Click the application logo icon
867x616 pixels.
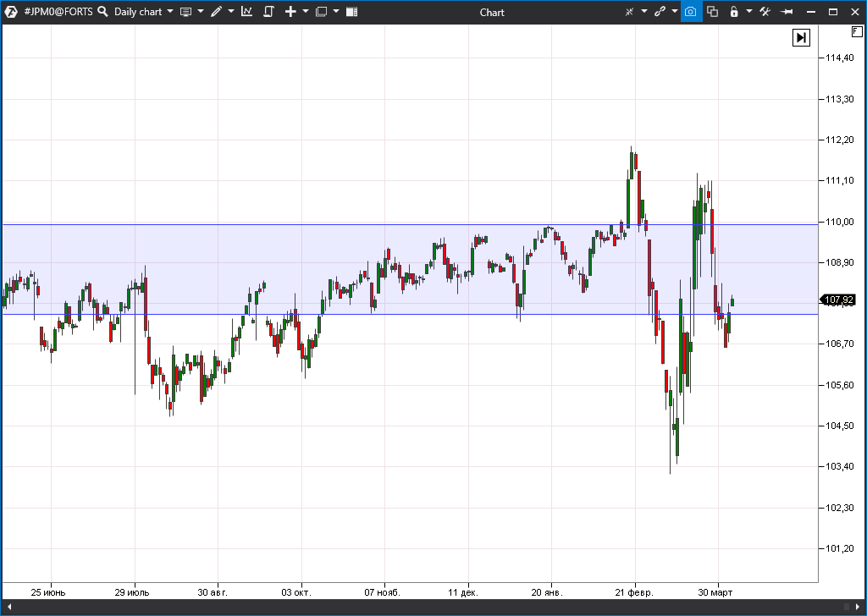point(10,12)
